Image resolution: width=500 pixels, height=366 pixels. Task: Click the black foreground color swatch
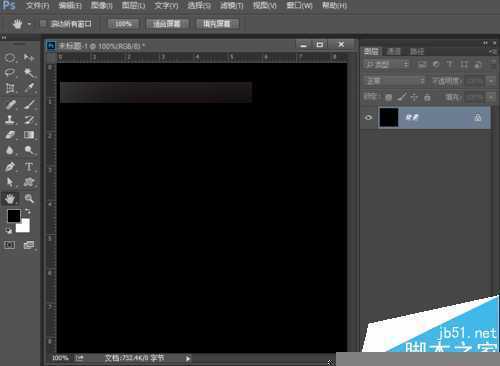click(13, 216)
